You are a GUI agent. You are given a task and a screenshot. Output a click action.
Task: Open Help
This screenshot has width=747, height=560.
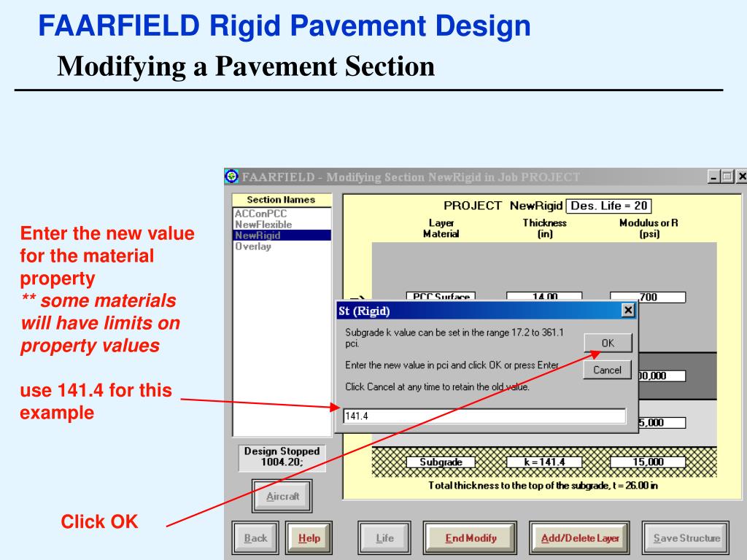(x=309, y=538)
